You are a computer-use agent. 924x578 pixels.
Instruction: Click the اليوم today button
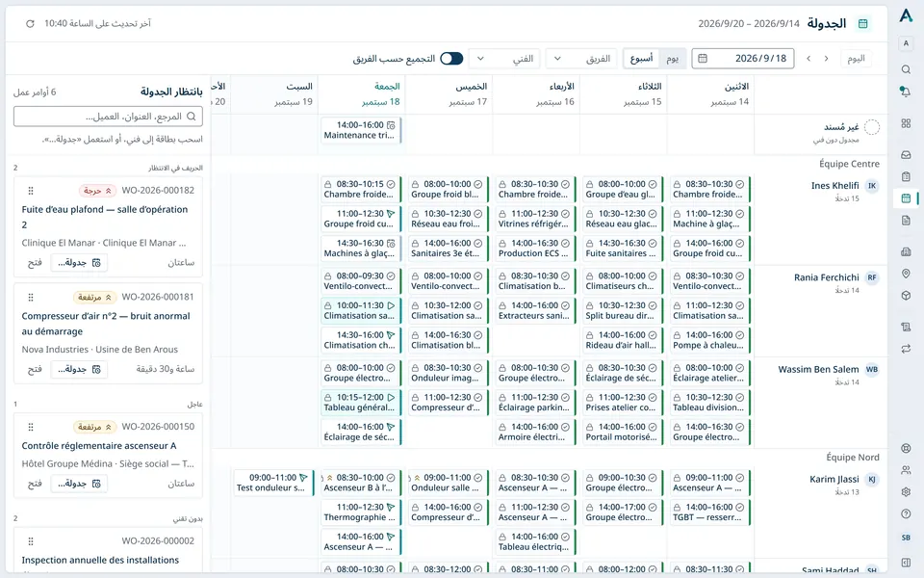point(857,59)
